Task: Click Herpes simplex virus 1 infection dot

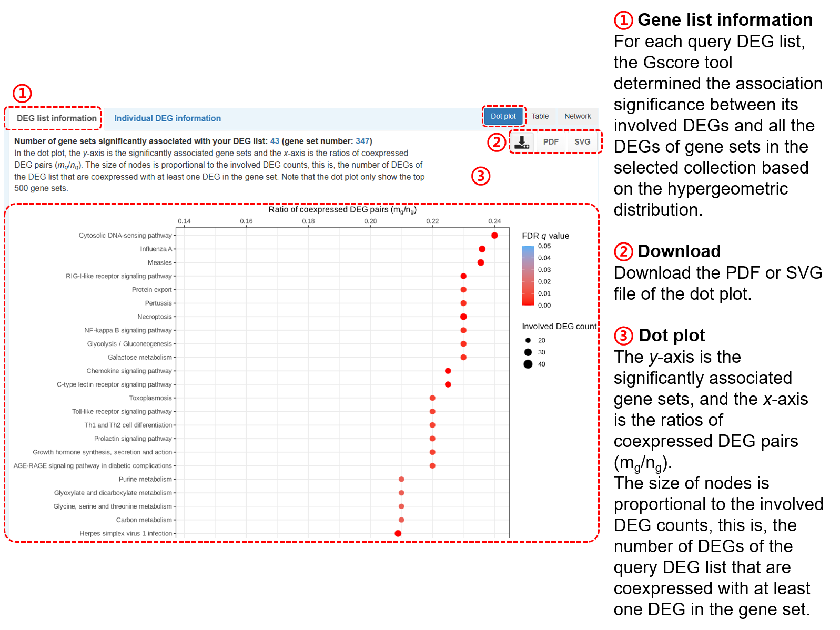Action: click(398, 533)
